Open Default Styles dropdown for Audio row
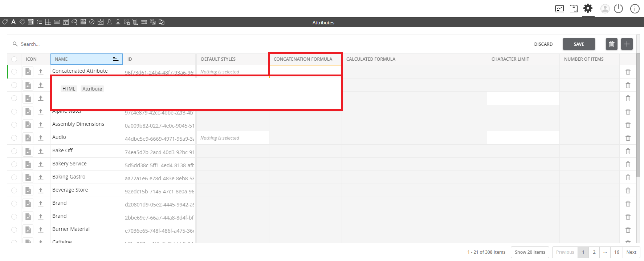 tap(232, 138)
